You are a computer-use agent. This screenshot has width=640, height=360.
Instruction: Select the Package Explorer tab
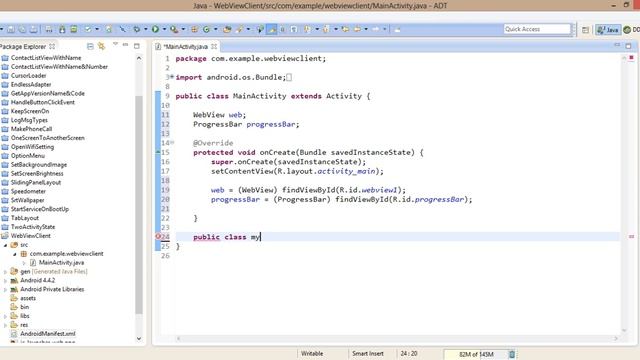23,47
